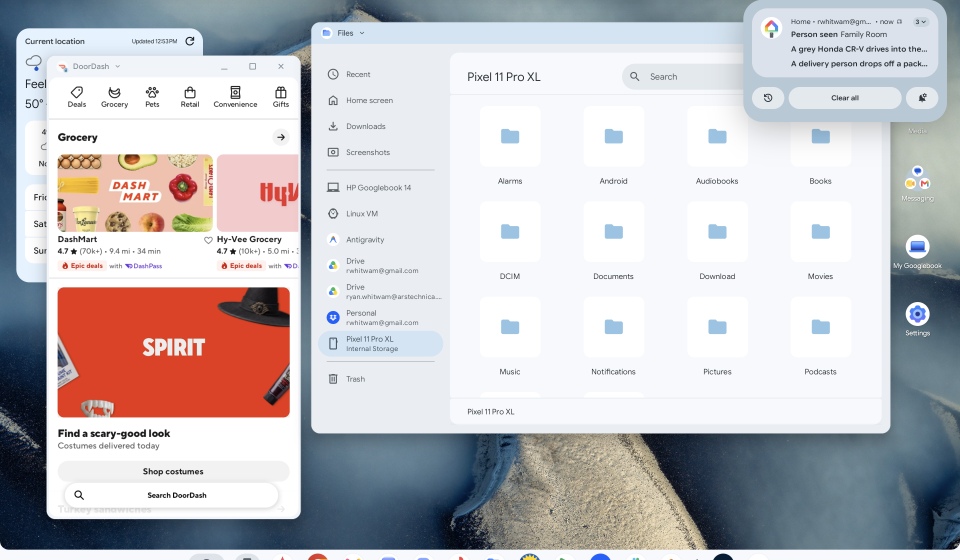Click Clear all notifications button
The height and width of the screenshot is (560, 960).
click(845, 98)
